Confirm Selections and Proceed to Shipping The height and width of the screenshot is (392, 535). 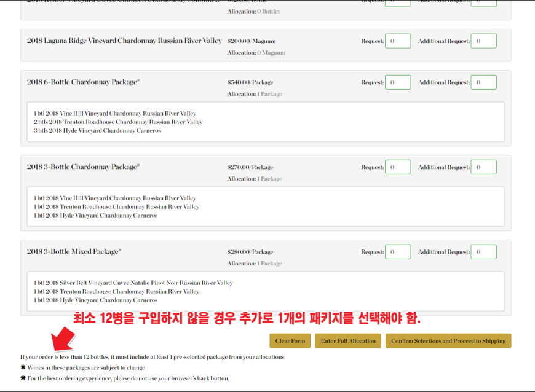coord(448,341)
